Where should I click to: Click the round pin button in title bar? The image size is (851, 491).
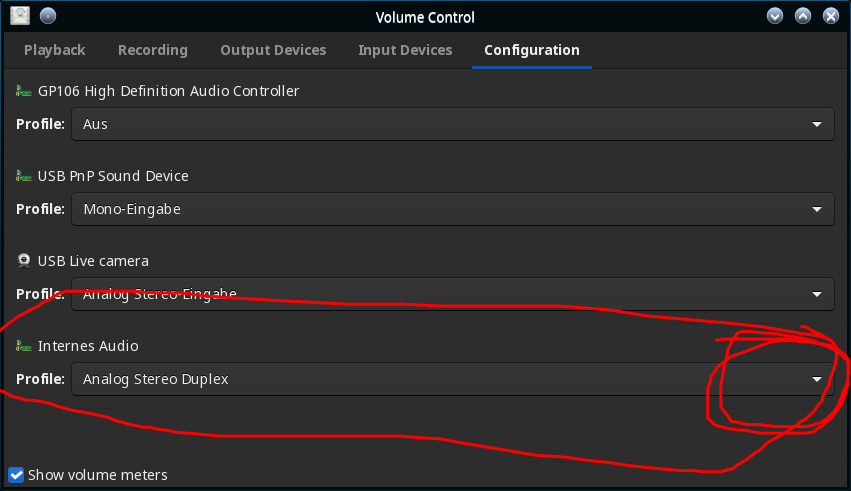[48, 16]
